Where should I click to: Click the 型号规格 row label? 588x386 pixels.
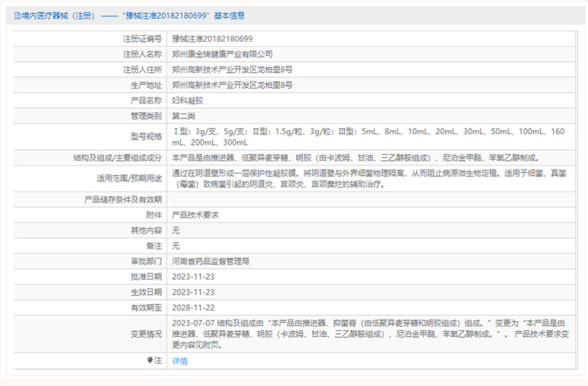click(x=146, y=137)
